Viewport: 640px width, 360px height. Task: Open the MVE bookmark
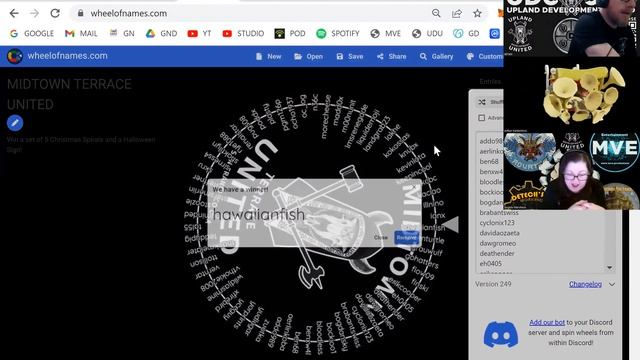[386, 33]
